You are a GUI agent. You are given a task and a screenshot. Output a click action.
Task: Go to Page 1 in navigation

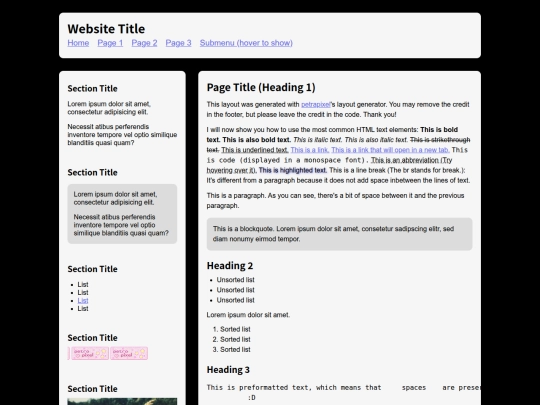(110, 43)
